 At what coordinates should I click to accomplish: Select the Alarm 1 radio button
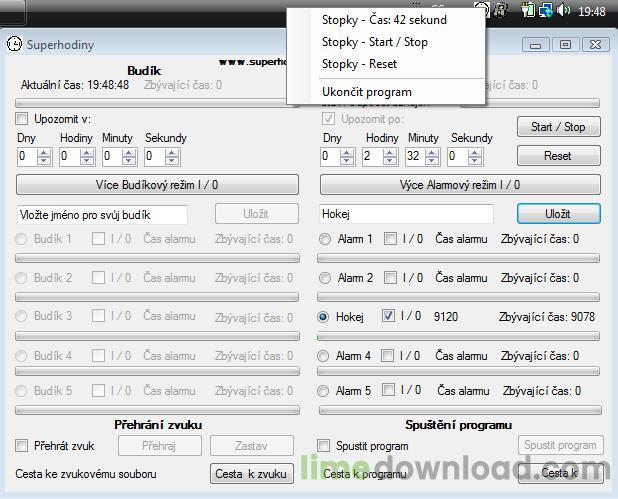pyautogui.click(x=324, y=239)
